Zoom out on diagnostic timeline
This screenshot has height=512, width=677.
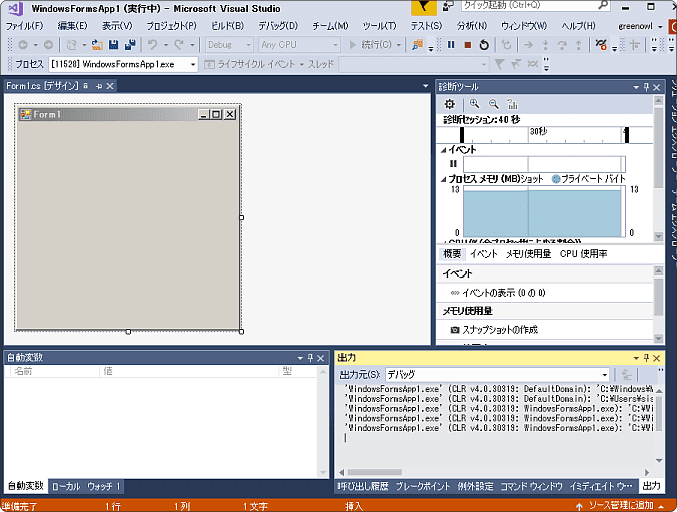[x=494, y=104]
